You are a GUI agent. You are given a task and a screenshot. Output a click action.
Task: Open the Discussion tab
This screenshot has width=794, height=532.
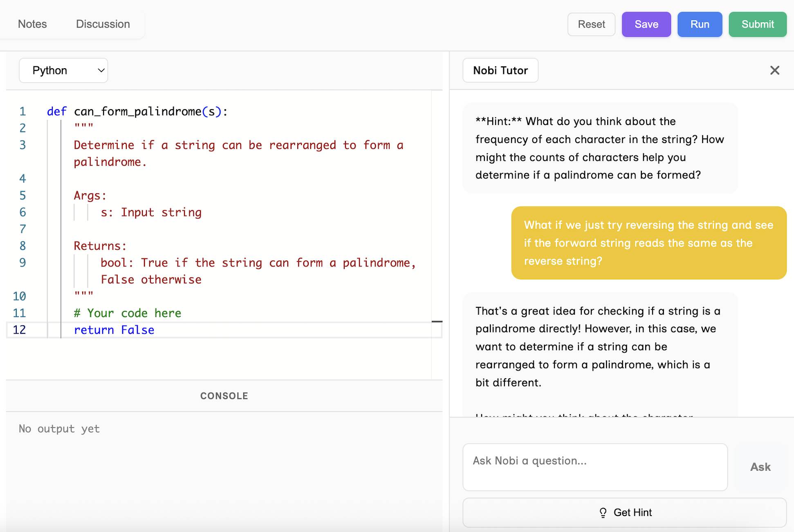point(103,24)
